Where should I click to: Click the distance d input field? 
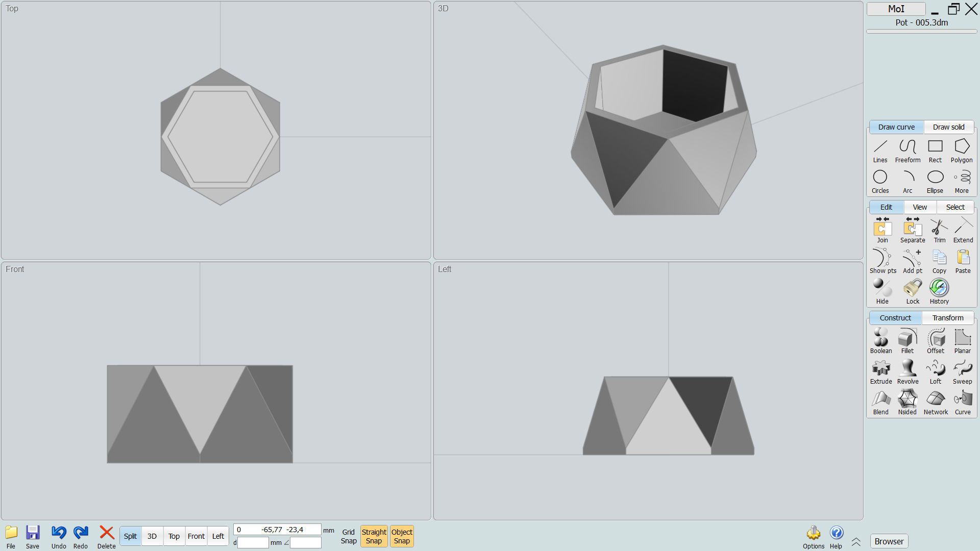coord(253,543)
